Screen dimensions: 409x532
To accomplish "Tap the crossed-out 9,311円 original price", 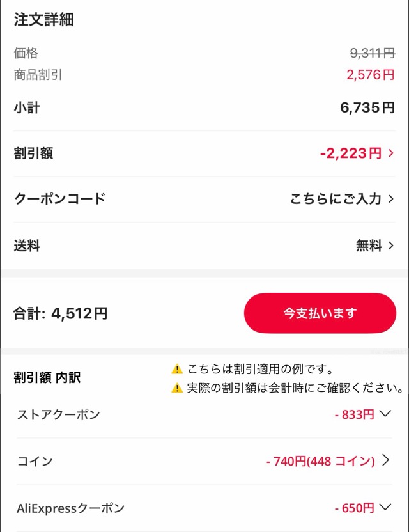I will [372, 54].
